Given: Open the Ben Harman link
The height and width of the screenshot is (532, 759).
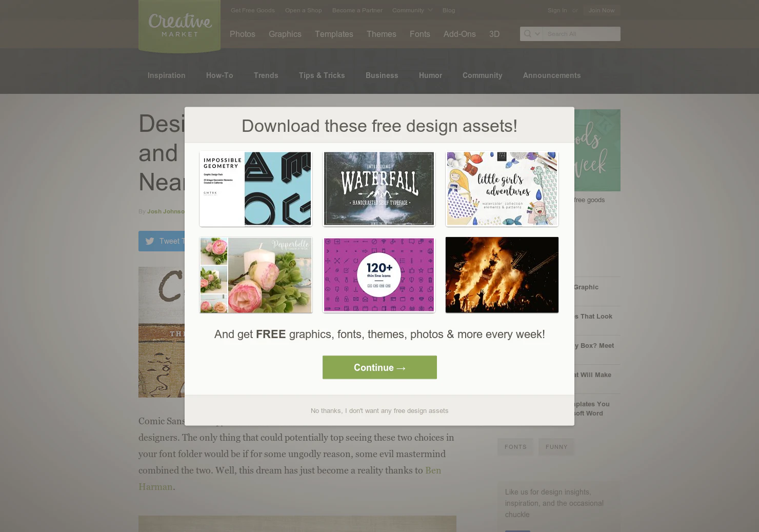Looking at the screenshot, I should [290, 479].
